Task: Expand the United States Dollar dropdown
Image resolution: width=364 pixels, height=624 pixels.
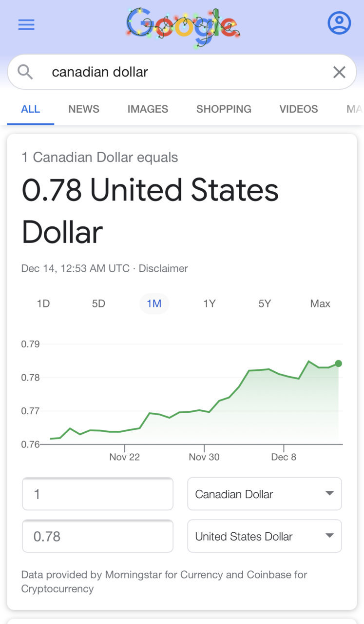Action: [265, 536]
